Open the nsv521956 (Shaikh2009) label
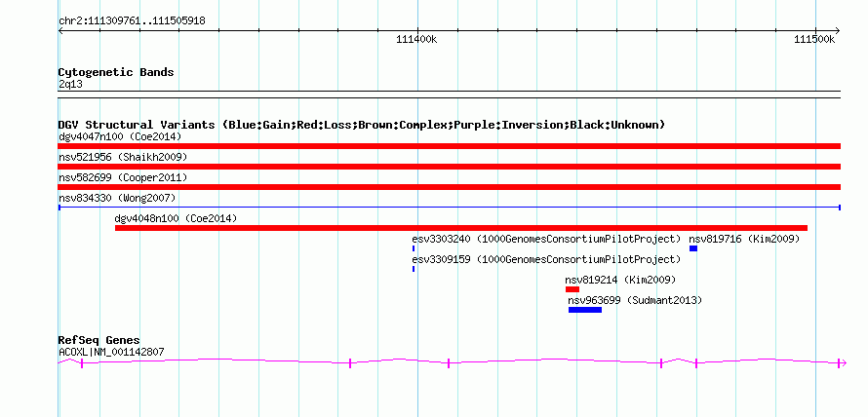The image size is (868, 417). coord(123,157)
